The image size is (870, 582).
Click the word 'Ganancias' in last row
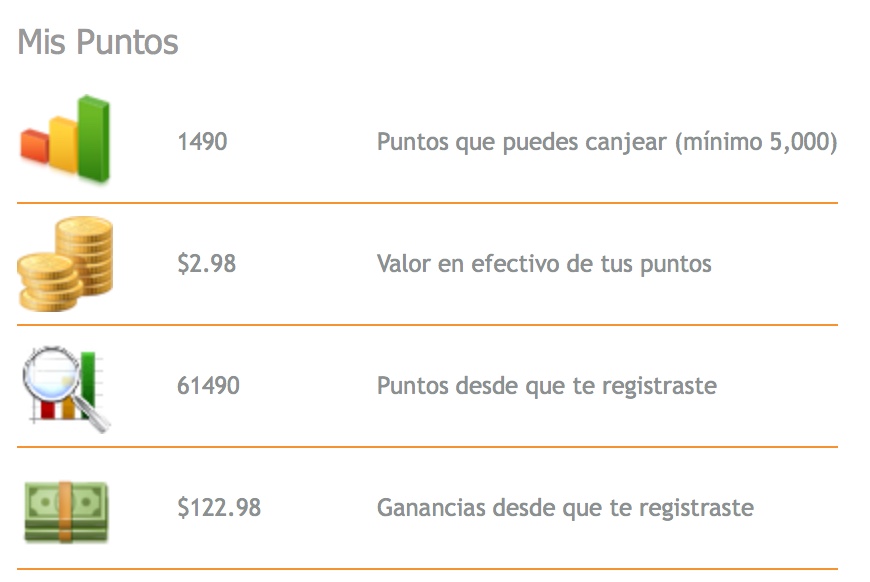(432, 508)
